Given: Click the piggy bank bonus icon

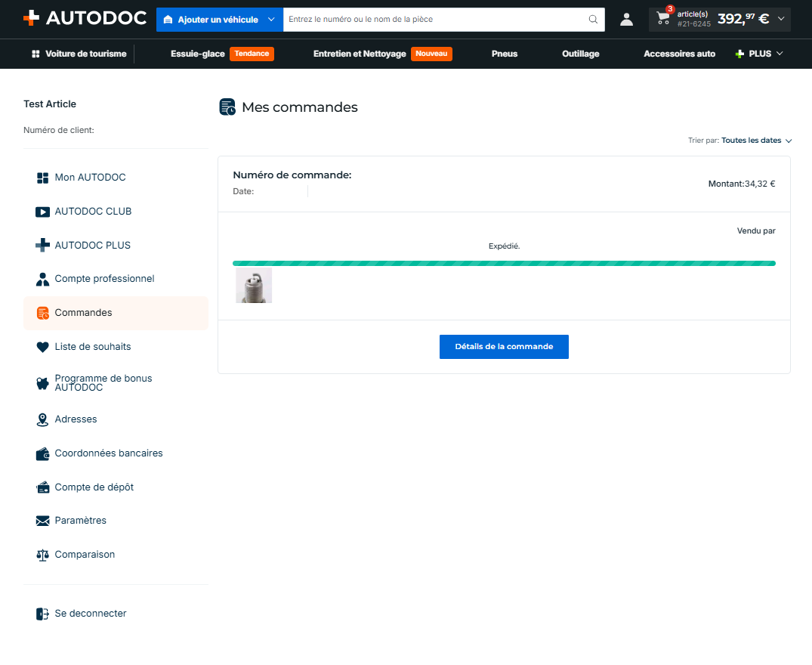Looking at the screenshot, I should tap(42, 383).
